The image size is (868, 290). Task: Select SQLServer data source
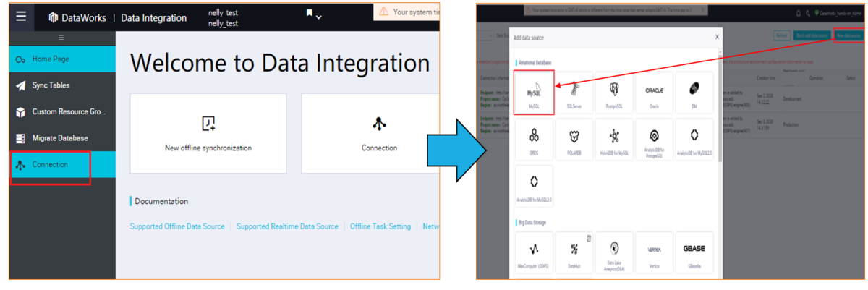click(x=574, y=92)
